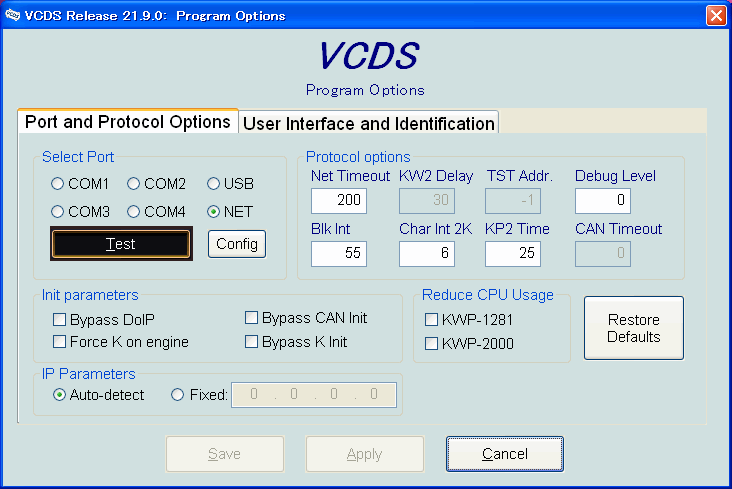Screen dimensions: 732x489
Task: Click the Debug Level label
Action: (615, 176)
